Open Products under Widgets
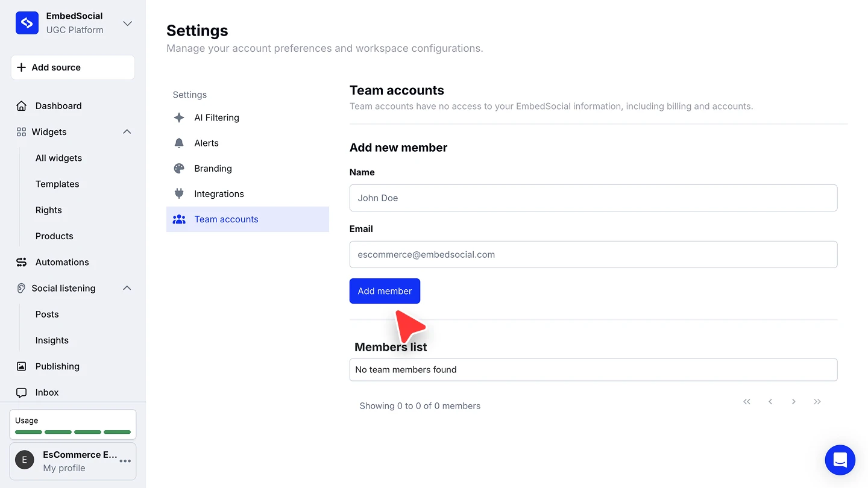The image size is (868, 488). coord(54,236)
